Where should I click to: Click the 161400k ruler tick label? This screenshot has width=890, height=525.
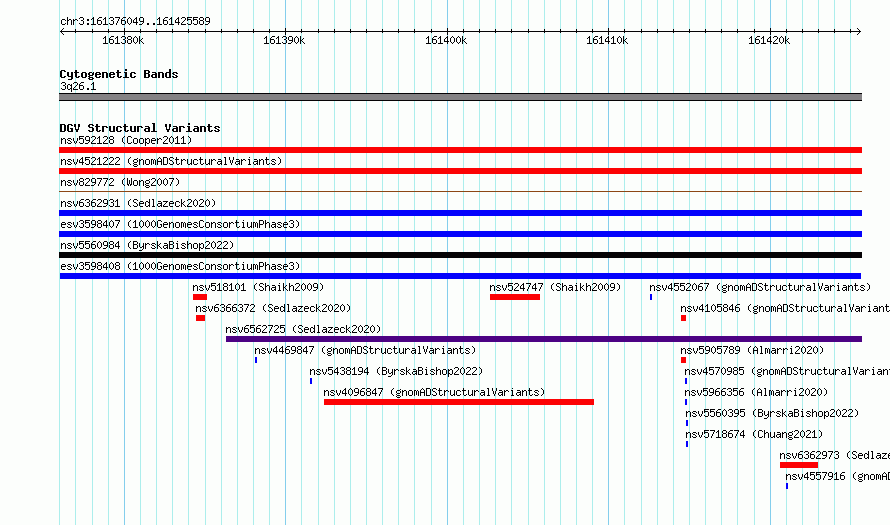(x=446, y=40)
